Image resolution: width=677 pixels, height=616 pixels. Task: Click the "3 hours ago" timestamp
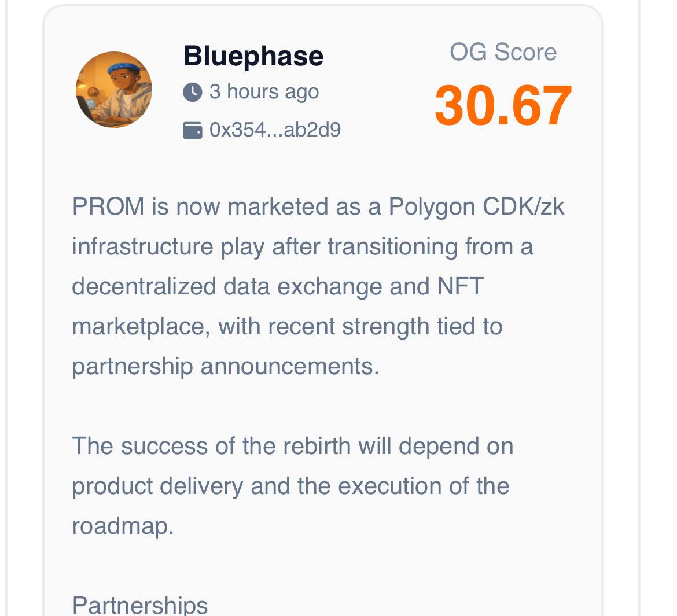(x=264, y=92)
